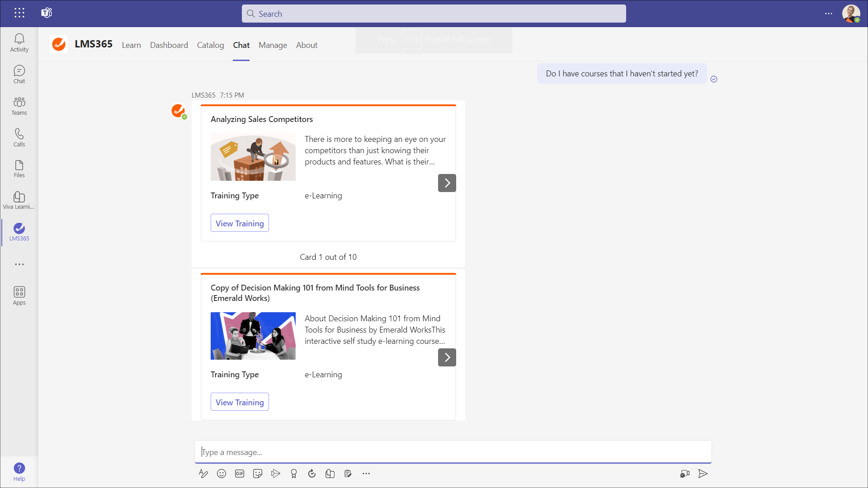The height and width of the screenshot is (488, 868).
Task: Open the Format text tool
Action: pos(203,474)
